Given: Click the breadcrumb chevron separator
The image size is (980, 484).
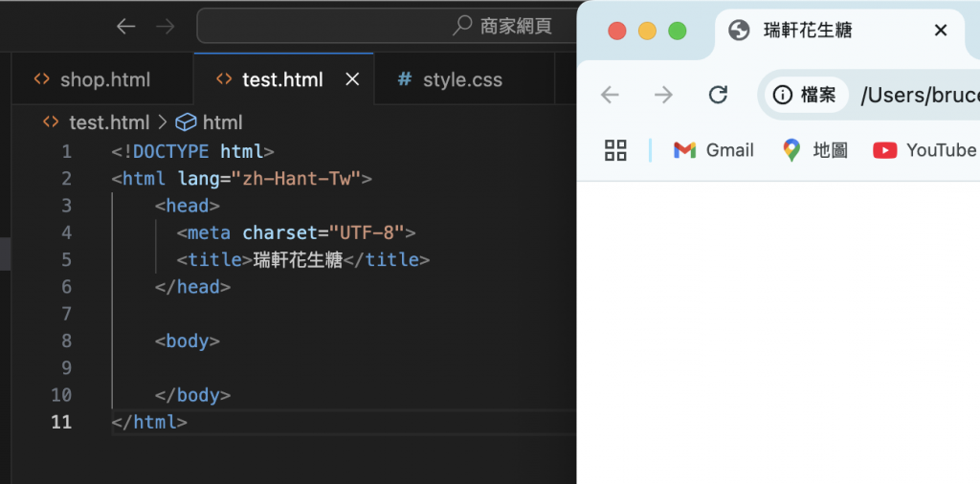Looking at the screenshot, I should coord(161,122).
